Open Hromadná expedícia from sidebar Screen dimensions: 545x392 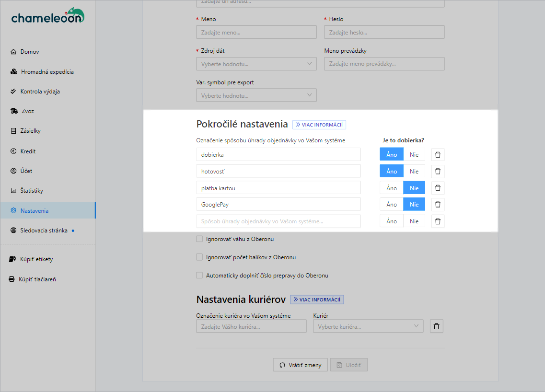[47, 72]
